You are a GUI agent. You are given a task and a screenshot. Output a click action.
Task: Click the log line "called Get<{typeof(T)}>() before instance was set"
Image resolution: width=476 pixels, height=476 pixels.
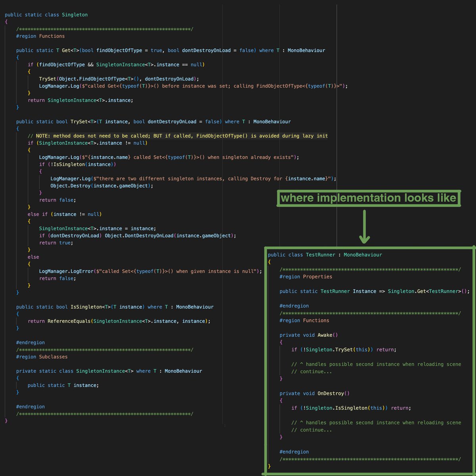(x=194, y=86)
